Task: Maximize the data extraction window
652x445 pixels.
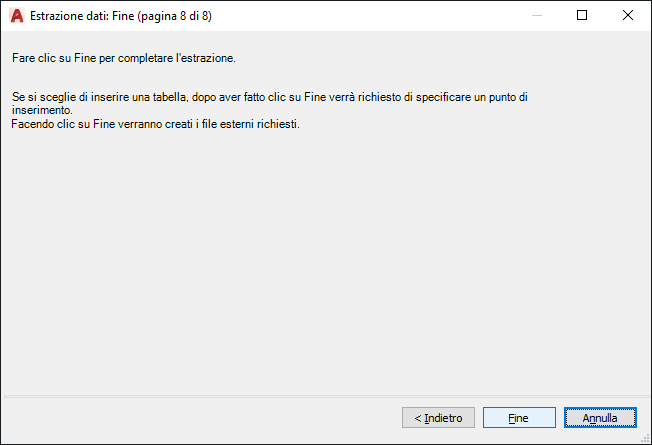Action: (x=583, y=16)
